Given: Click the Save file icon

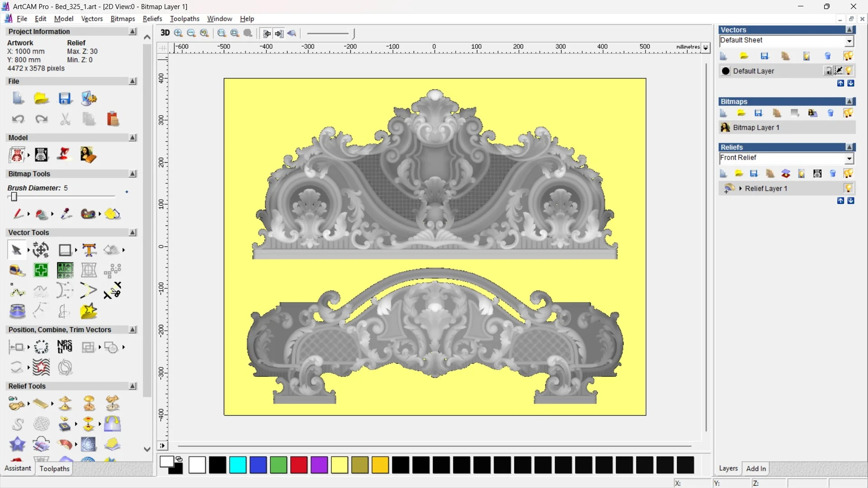Looking at the screenshot, I should [65, 99].
